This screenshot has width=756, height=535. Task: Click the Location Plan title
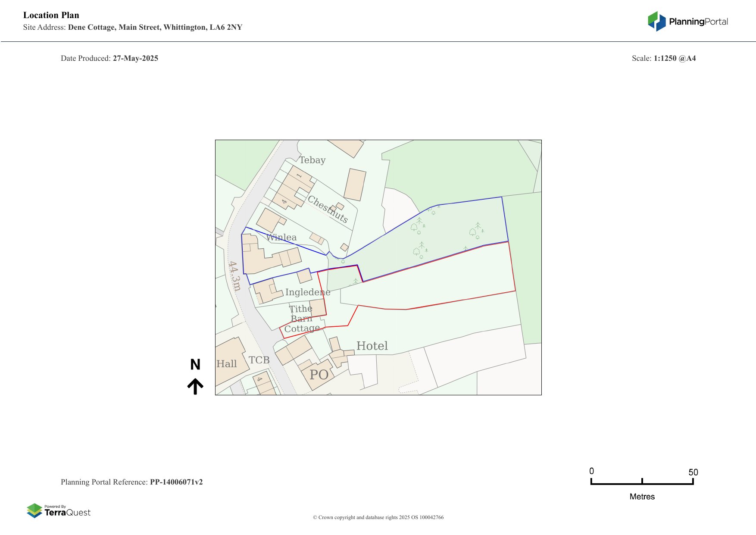[51, 15]
